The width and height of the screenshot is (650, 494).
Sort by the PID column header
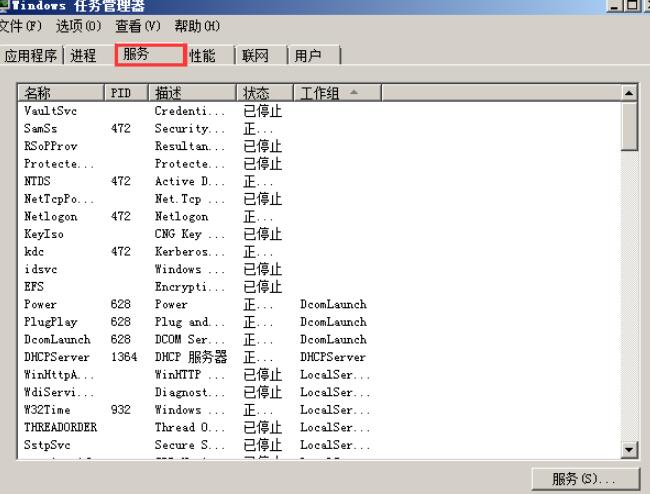coord(126,93)
